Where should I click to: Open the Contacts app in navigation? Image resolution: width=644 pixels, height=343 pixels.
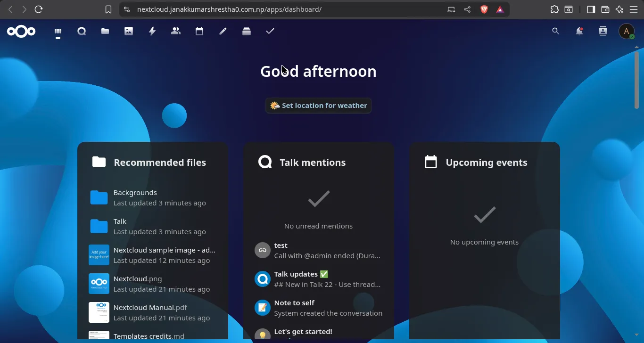pos(176,31)
